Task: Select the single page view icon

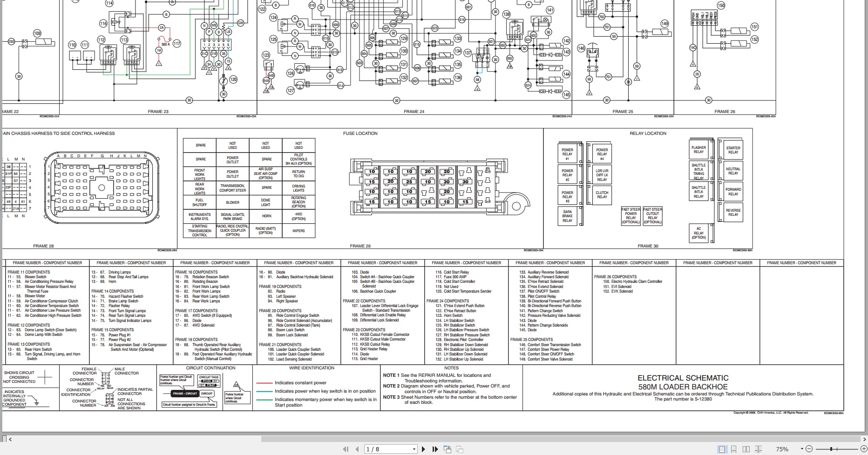Action: pyautogui.click(x=722, y=449)
